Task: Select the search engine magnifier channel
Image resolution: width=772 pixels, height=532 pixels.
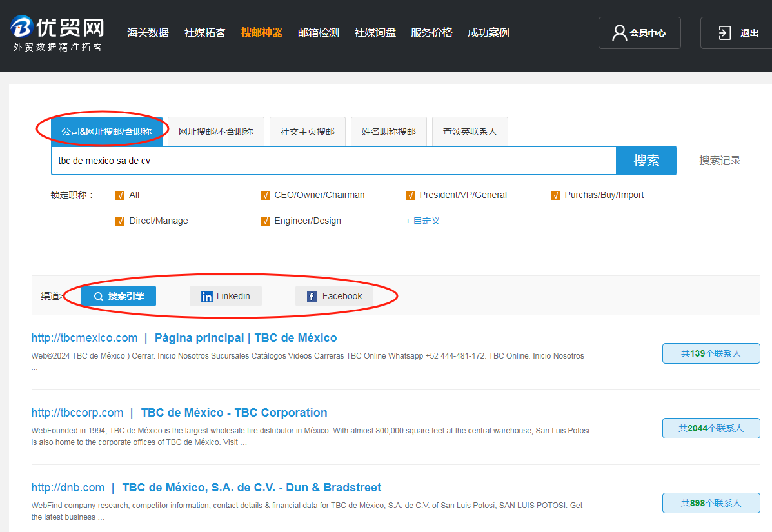Action: point(99,297)
